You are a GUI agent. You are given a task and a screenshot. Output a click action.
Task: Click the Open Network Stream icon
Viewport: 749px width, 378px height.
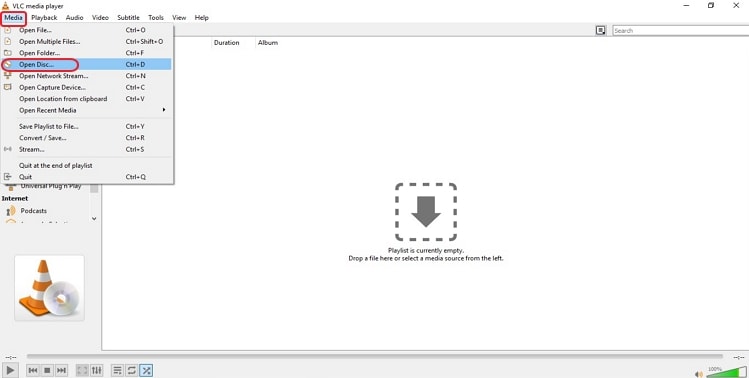(x=7, y=76)
